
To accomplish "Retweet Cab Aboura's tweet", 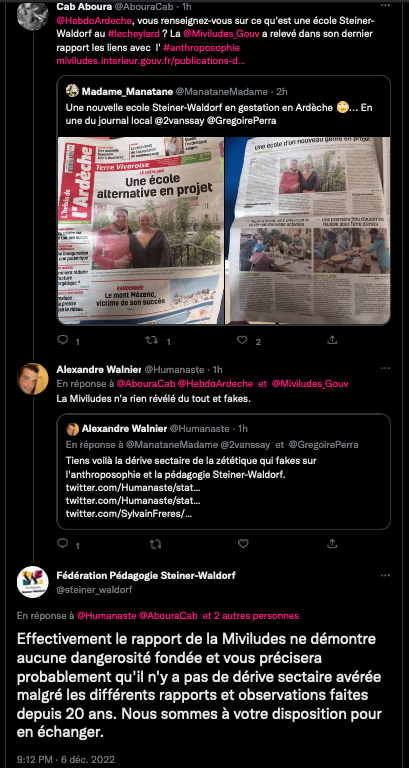I will 153,339.
